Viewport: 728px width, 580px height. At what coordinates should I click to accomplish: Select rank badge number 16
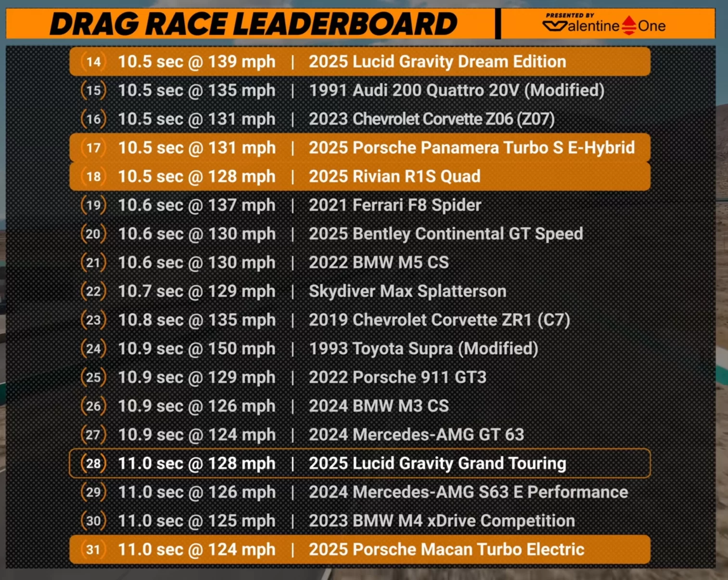click(93, 119)
